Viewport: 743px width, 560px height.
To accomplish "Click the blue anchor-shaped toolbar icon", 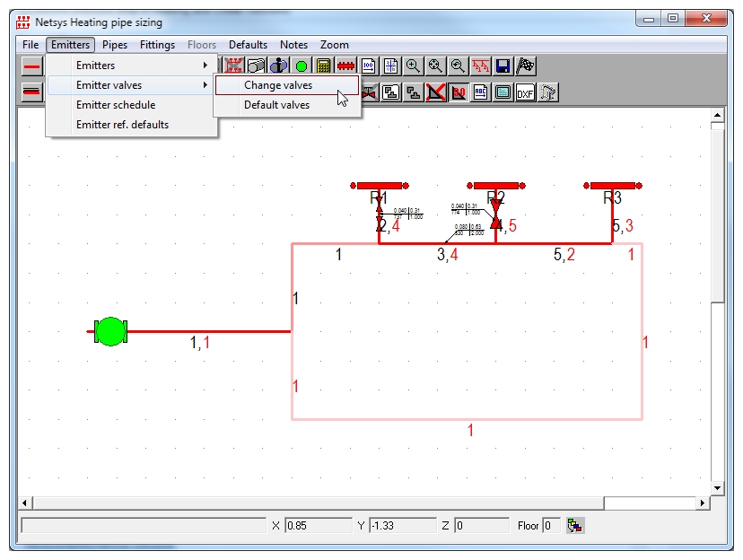I will coord(278,66).
